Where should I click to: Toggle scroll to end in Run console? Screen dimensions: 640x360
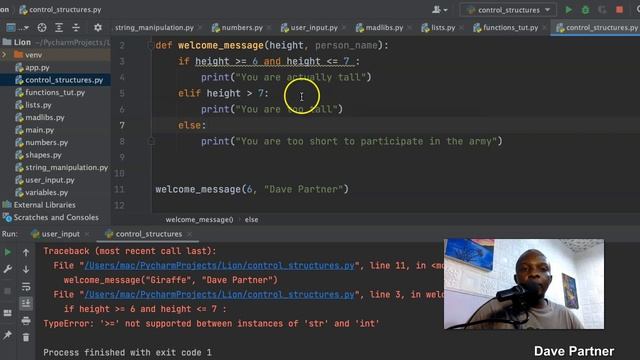pyautogui.click(x=26, y=303)
